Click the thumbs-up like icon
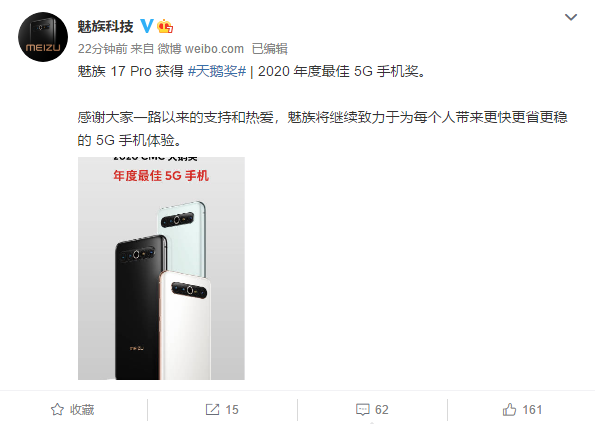This screenshot has height=424, width=595. coord(509,410)
